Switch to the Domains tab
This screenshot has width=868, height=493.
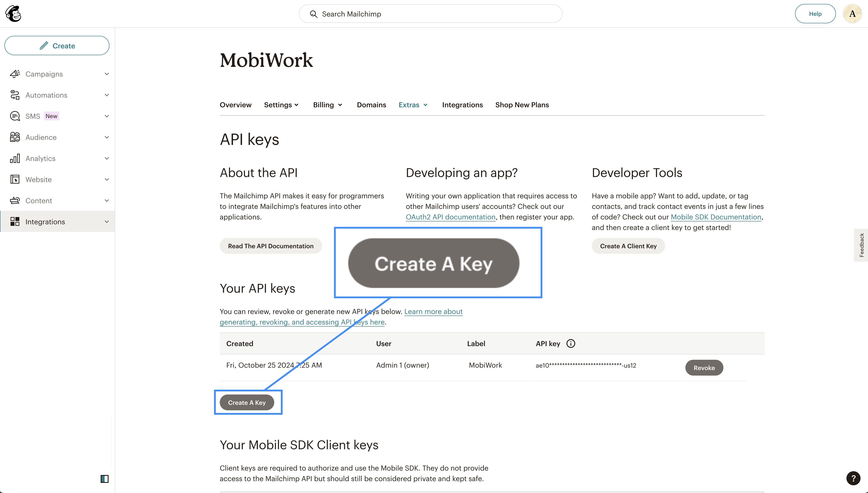coord(371,105)
